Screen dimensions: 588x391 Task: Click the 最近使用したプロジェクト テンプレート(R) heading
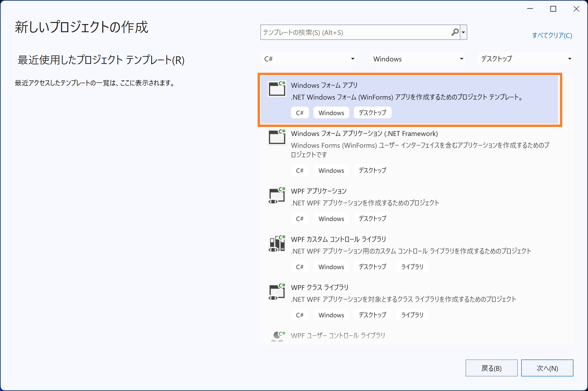101,60
